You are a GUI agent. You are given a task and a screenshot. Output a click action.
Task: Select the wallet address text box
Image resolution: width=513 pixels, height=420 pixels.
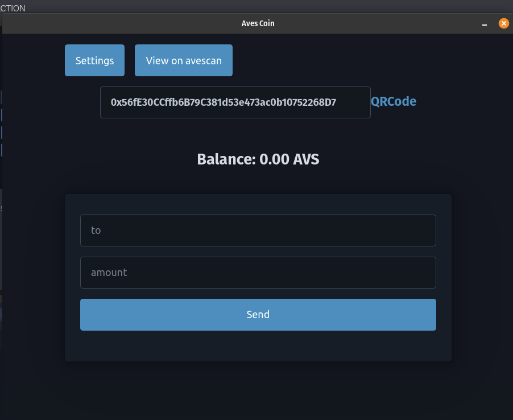pos(235,102)
